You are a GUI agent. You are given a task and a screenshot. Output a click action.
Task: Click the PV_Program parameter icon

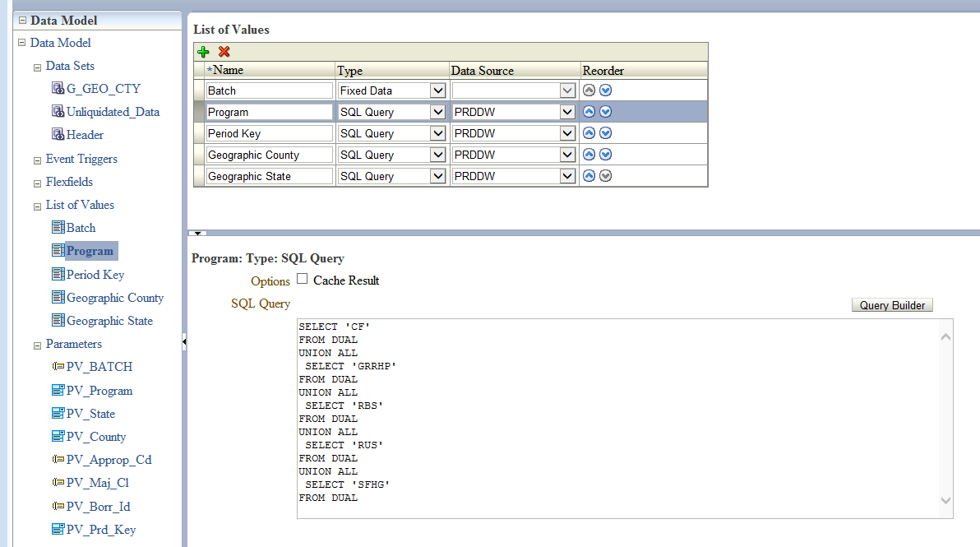click(58, 390)
